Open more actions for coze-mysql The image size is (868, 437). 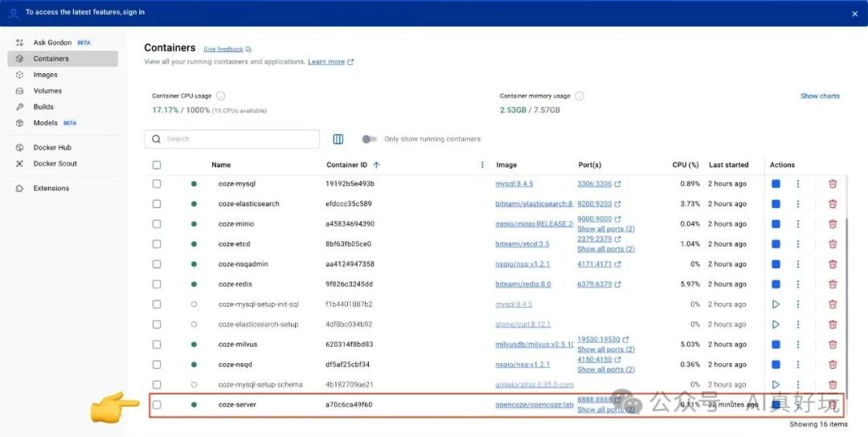click(x=798, y=184)
